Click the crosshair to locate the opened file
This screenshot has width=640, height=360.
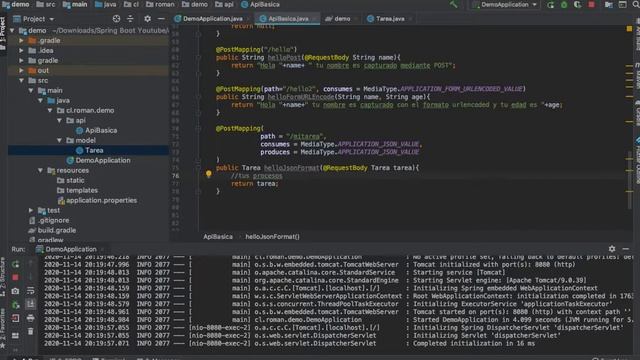(x=116, y=19)
